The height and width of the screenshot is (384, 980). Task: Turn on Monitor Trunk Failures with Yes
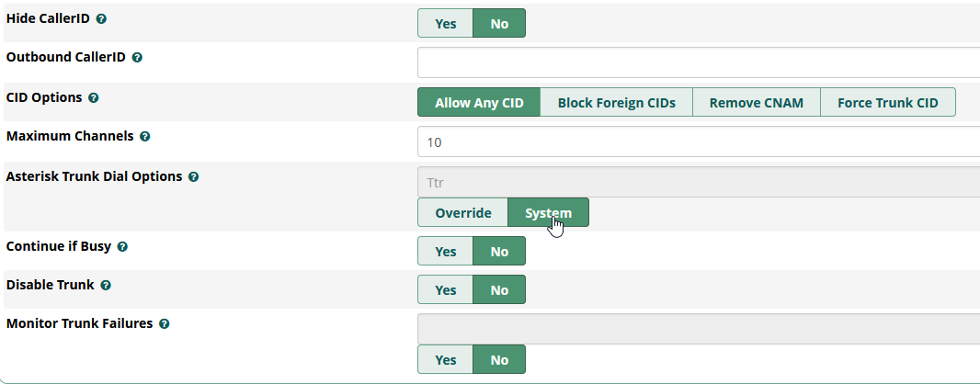pos(446,359)
